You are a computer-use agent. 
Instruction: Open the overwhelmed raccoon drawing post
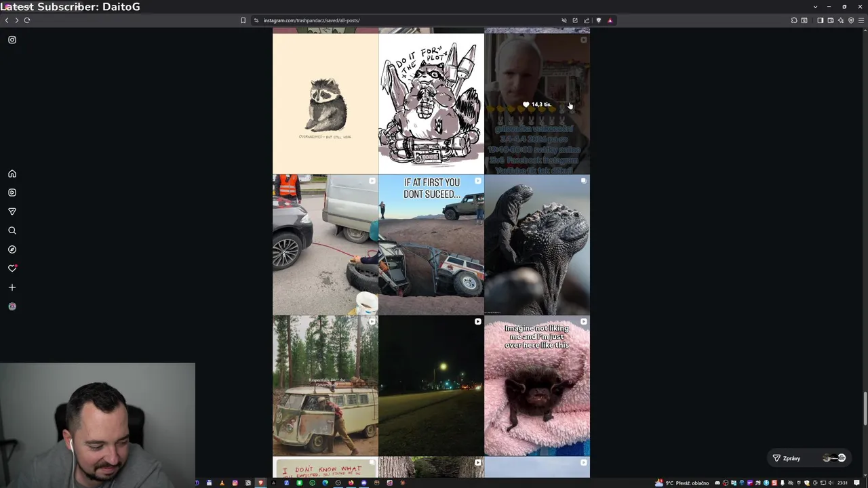click(325, 104)
